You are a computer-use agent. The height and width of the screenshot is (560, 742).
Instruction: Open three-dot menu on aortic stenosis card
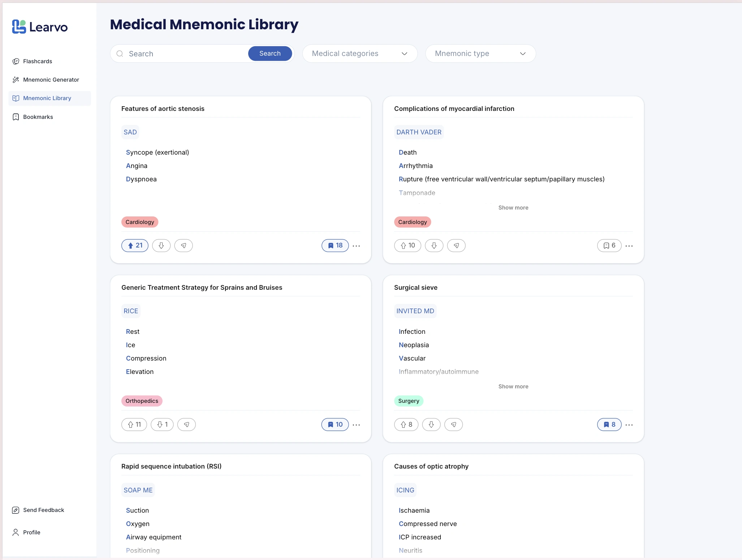pyautogui.click(x=356, y=246)
